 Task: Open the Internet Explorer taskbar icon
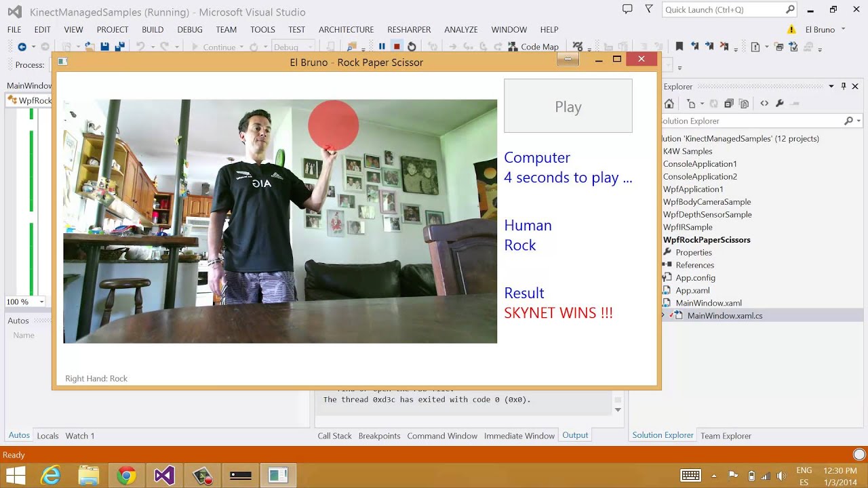[51, 476]
